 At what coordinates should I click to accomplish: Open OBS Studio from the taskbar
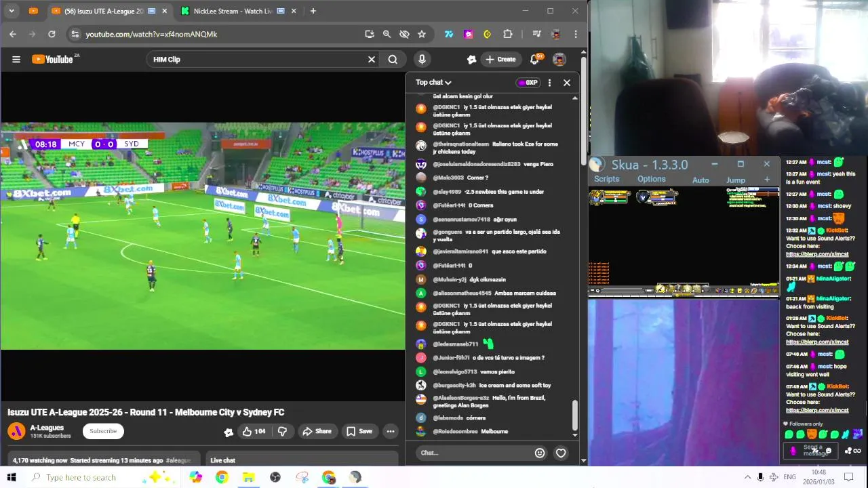tap(275, 477)
